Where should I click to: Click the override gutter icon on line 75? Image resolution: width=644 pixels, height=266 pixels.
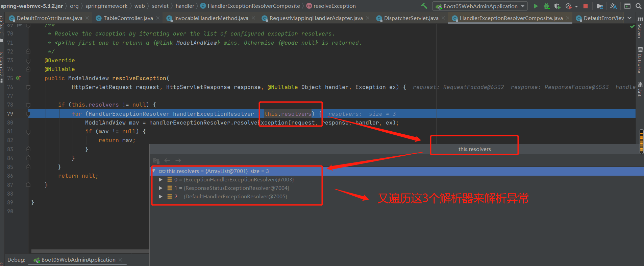tap(18, 78)
